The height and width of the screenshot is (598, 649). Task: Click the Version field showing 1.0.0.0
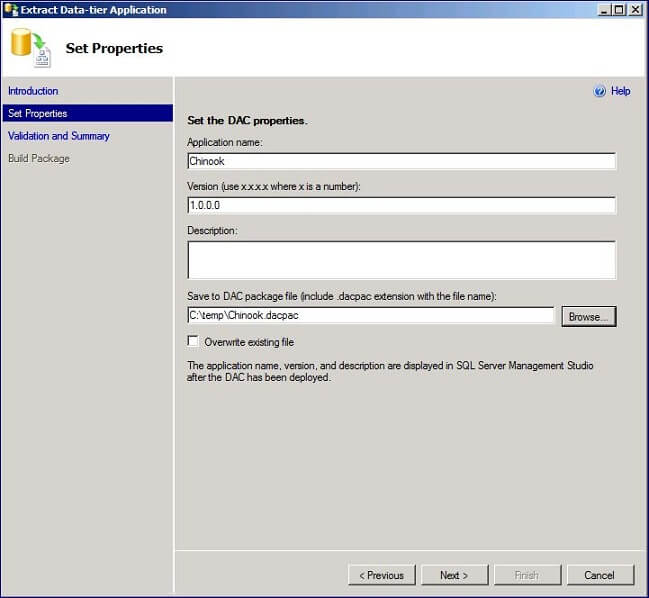401,205
